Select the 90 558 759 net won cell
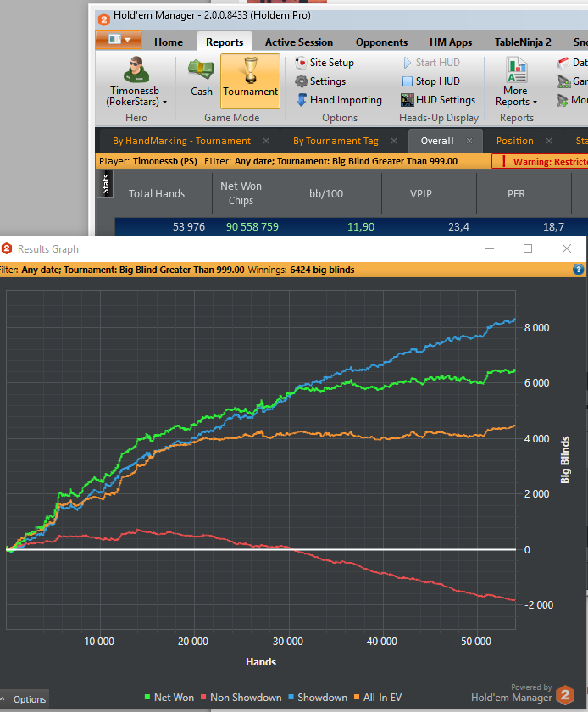The width and height of the screenshot is (588, 712). (x=252, y=226)
